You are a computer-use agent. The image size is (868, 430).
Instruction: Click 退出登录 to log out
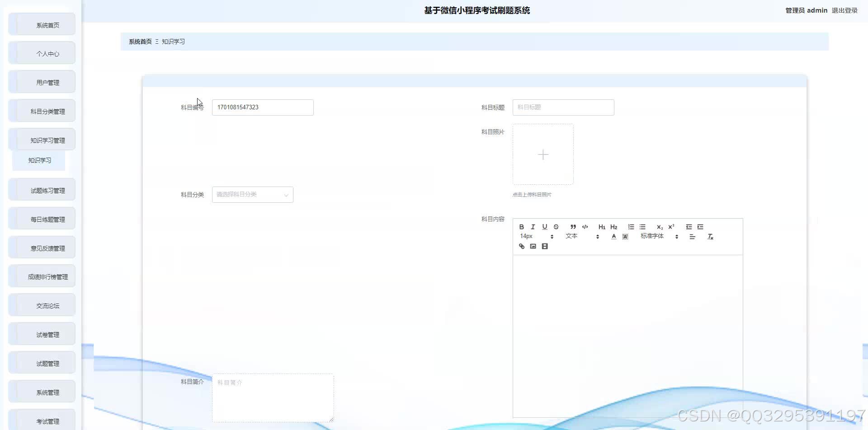point(844,10)
